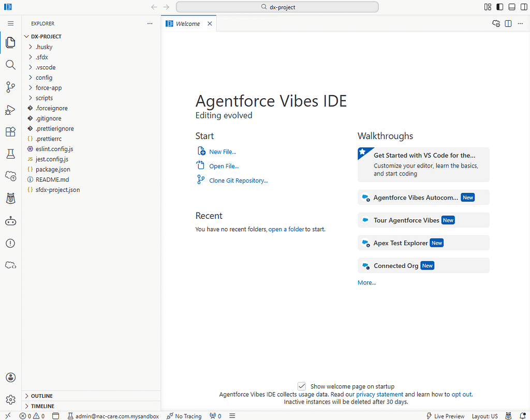530x420 pixels.
Task: Click the dx-project command center search box
Action: click(x=277, y=7)
